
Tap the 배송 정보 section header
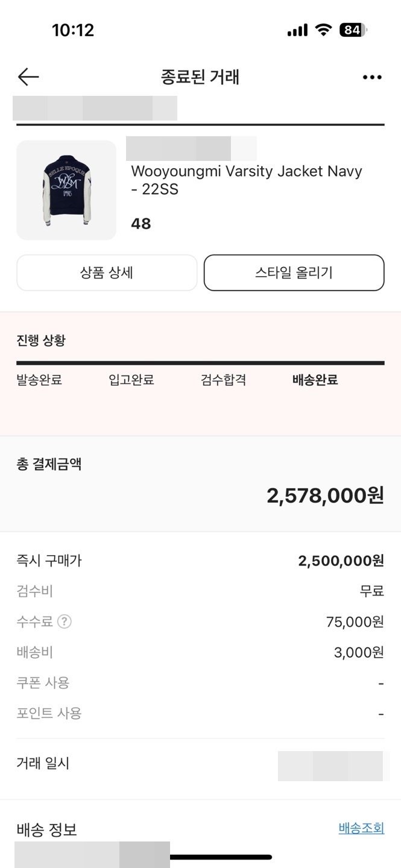tap(46, 829)
